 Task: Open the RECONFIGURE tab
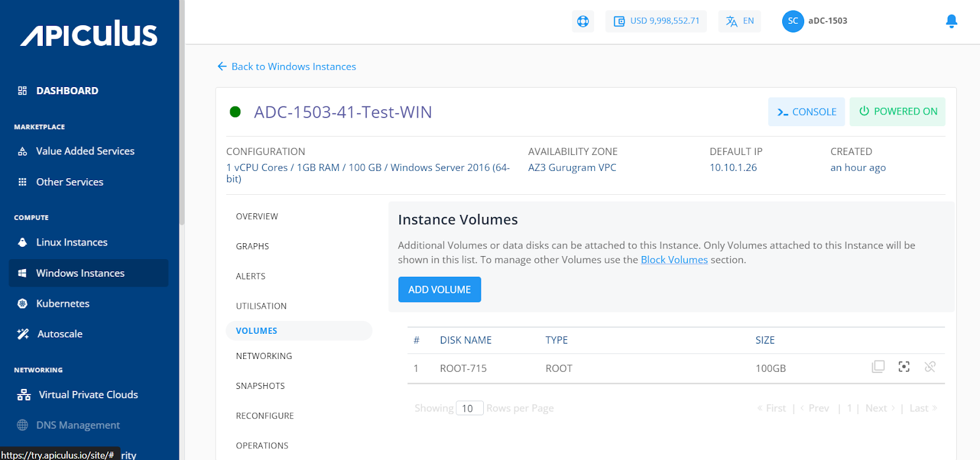click(265, 416)
